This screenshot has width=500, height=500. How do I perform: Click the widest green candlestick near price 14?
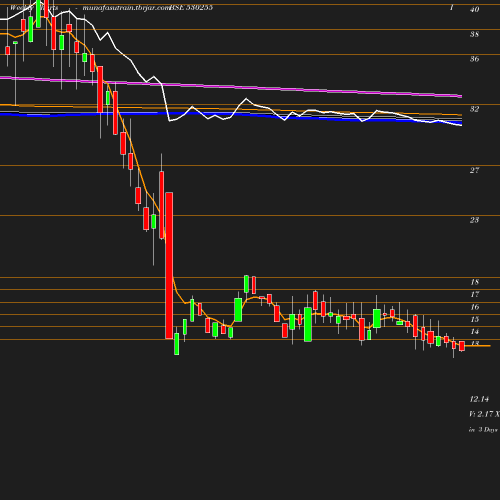pyautogui.click(x=308, y=324)
